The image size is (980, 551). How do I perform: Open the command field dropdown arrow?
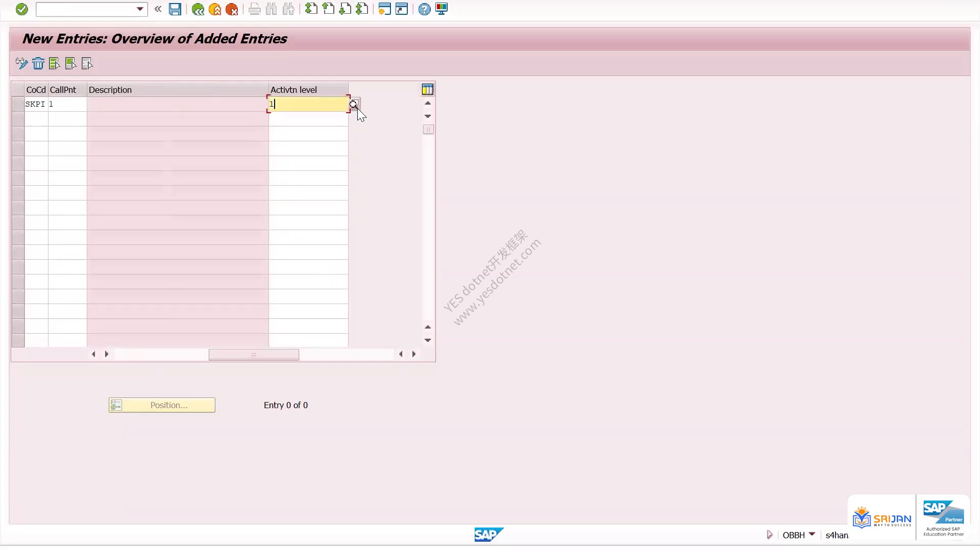click(140, 9)
